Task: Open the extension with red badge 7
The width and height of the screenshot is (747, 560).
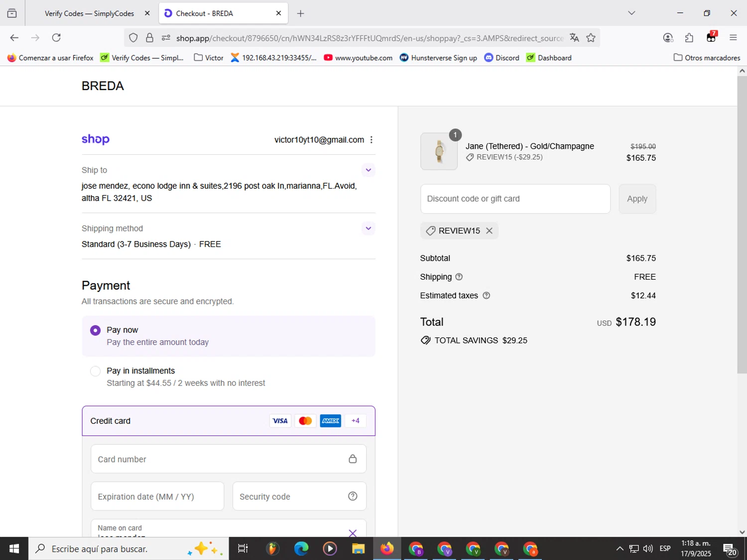Action: tap(711, 37)
